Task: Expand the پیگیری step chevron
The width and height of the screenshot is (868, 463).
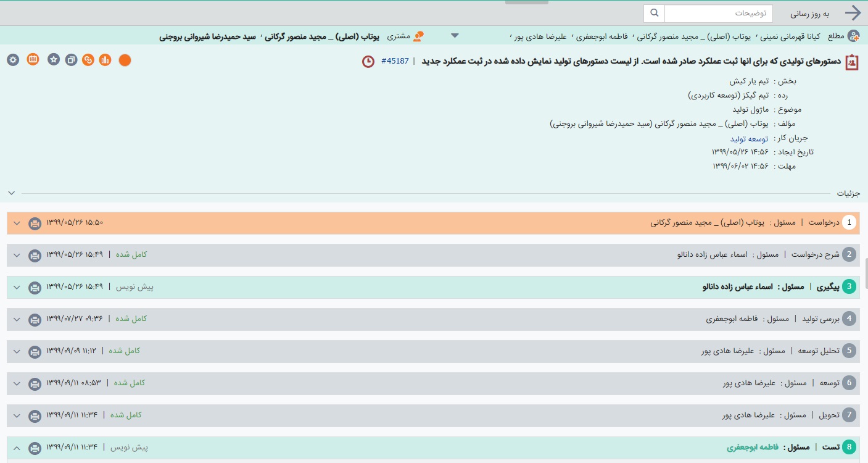Action: [x=17, y=287]
